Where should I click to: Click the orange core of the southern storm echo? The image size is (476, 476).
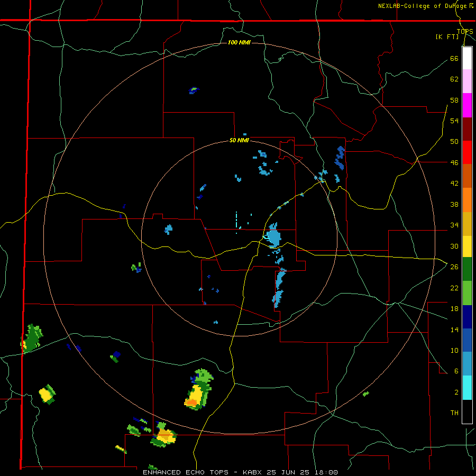click(x=191, y=402)
